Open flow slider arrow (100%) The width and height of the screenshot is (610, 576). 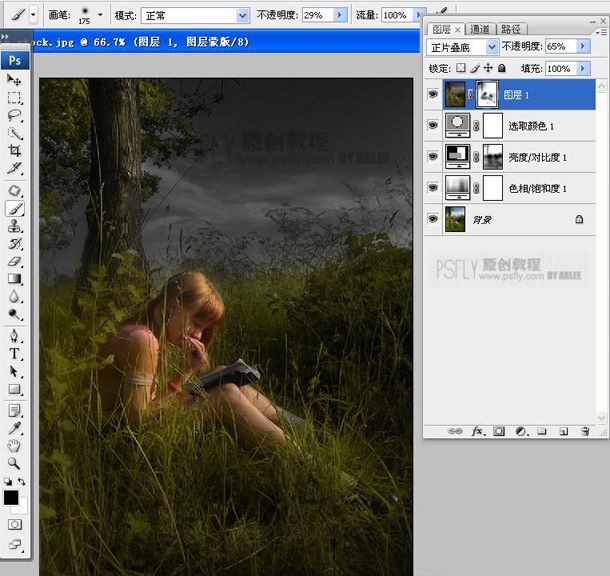click(419, 15)
